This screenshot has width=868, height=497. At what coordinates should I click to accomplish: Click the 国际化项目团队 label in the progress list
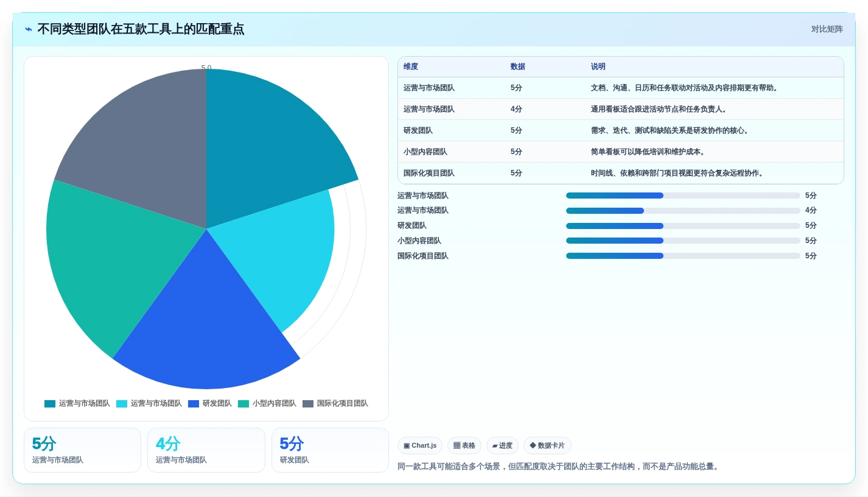tap(423, 256)
